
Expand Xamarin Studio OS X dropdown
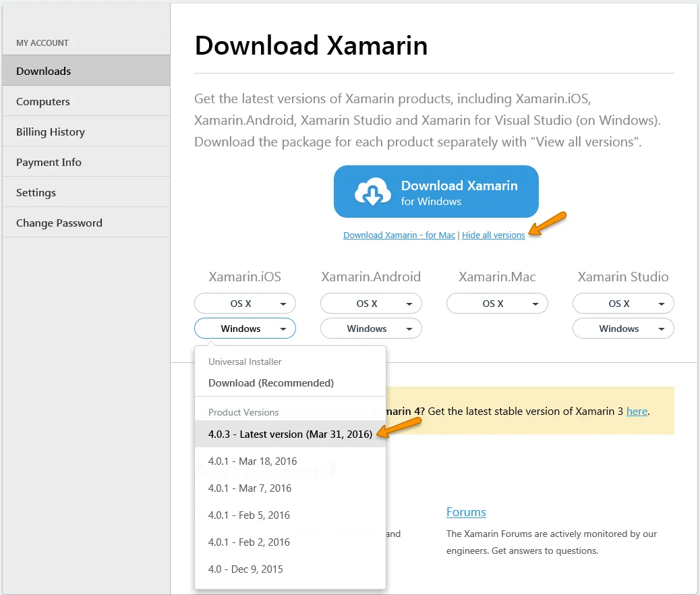pyautogui.click(x=623, y=304)
